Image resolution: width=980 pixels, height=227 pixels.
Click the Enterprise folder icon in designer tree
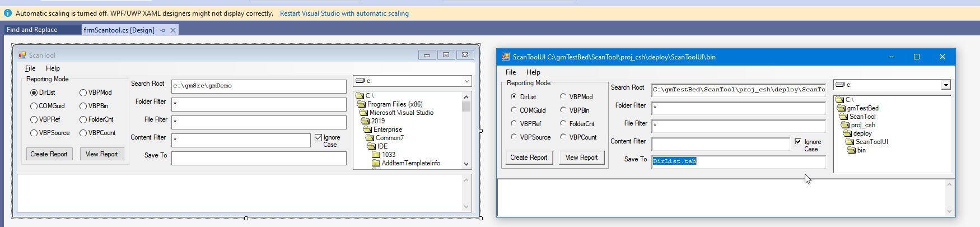coord(367,129)
